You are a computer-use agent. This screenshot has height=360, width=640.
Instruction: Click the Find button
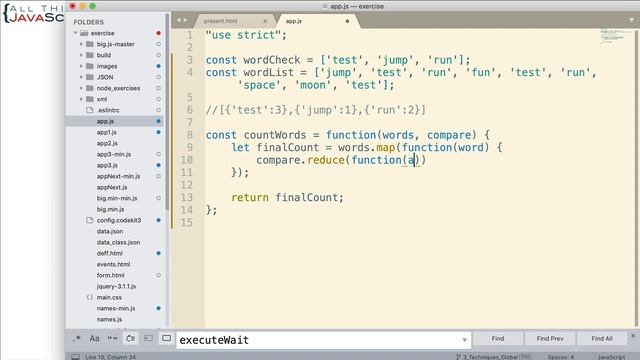[498, 339]
